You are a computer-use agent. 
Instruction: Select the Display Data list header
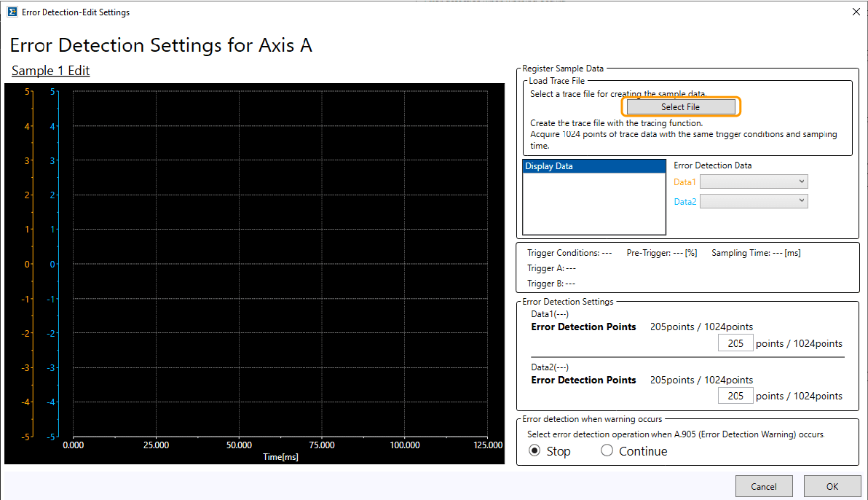(x=593, y=166)
